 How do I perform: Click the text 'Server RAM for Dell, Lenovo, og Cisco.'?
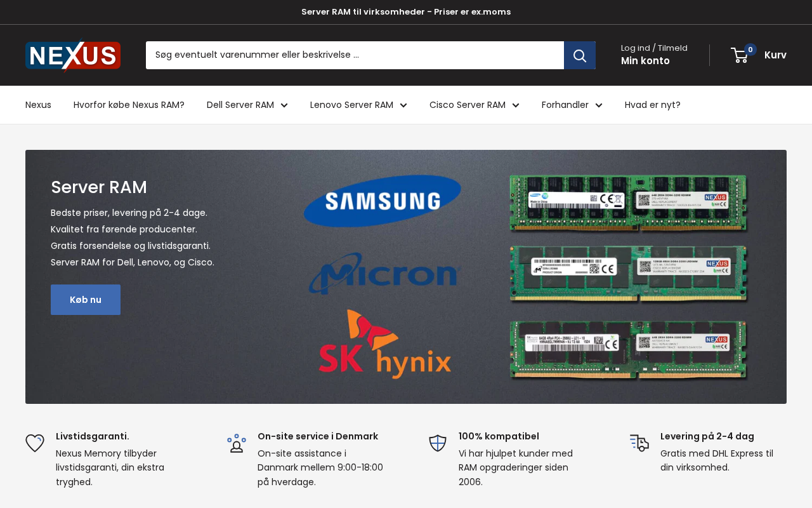133,262
